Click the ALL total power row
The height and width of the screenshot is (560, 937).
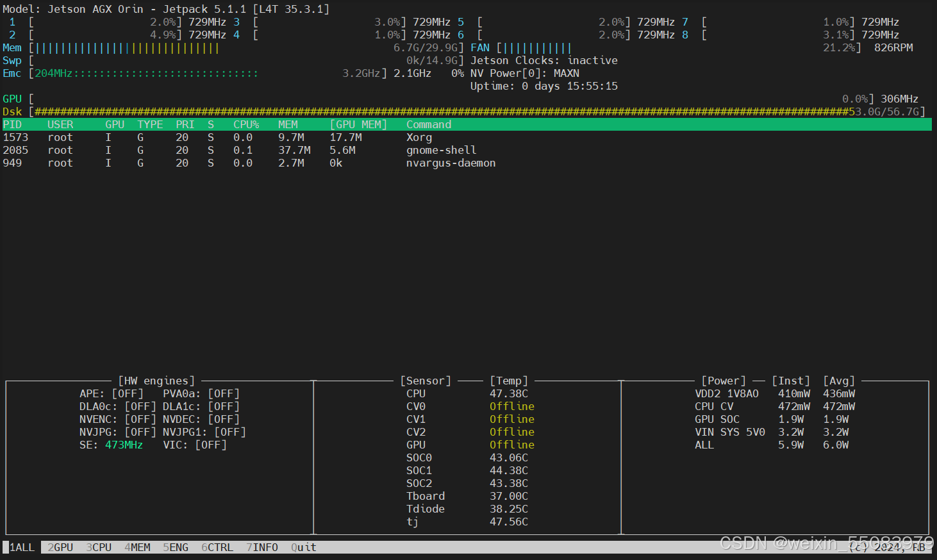coord(772,445)
